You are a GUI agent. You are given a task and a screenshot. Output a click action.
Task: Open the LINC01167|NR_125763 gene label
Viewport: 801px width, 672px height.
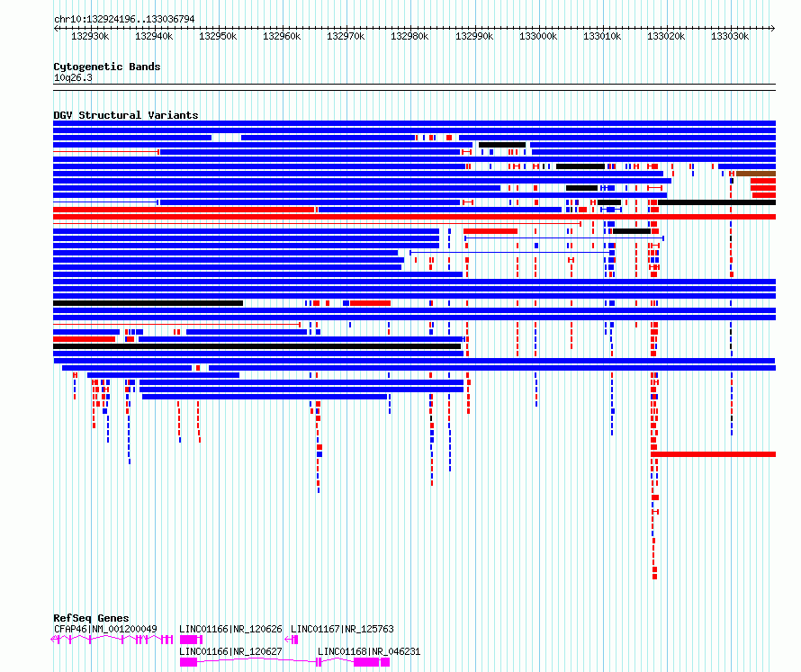342,629
